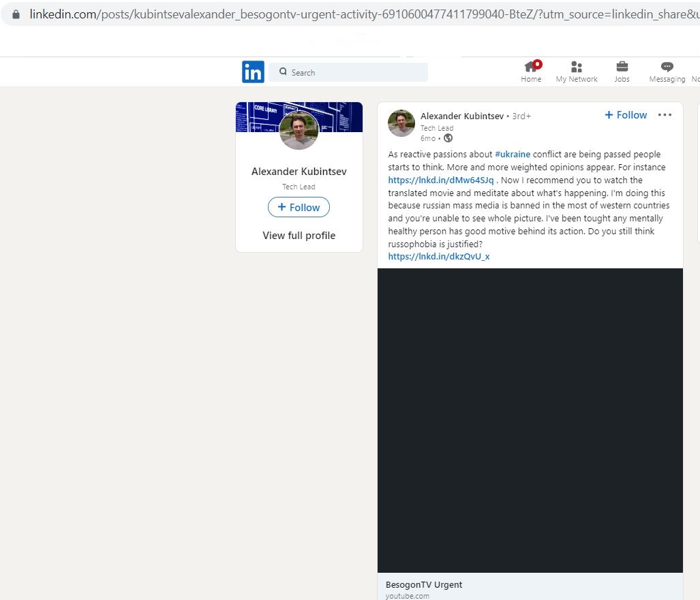
Task: Click the browser URL address text
Action: 364,14
